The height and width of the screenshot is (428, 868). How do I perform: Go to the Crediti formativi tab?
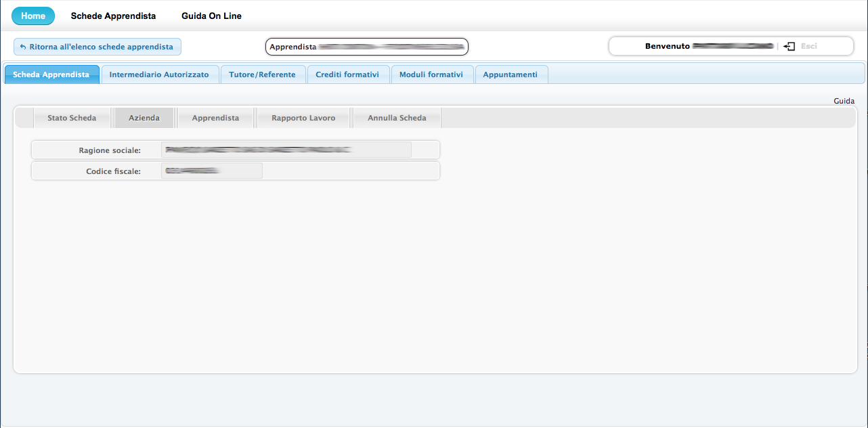(x=347, y=74)
